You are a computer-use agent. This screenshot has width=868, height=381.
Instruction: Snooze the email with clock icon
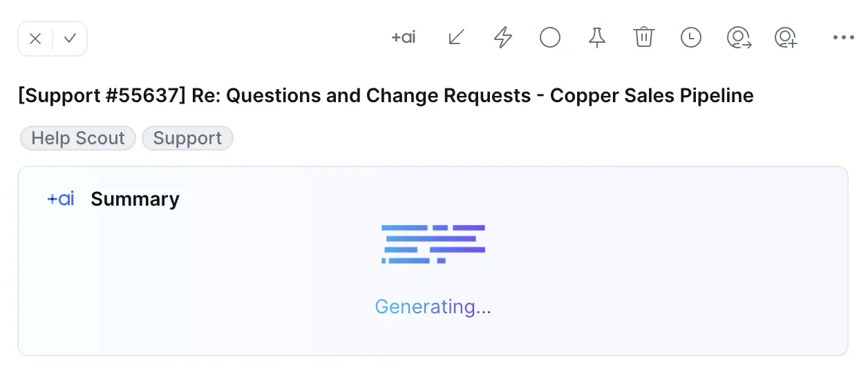pos(691,37)
